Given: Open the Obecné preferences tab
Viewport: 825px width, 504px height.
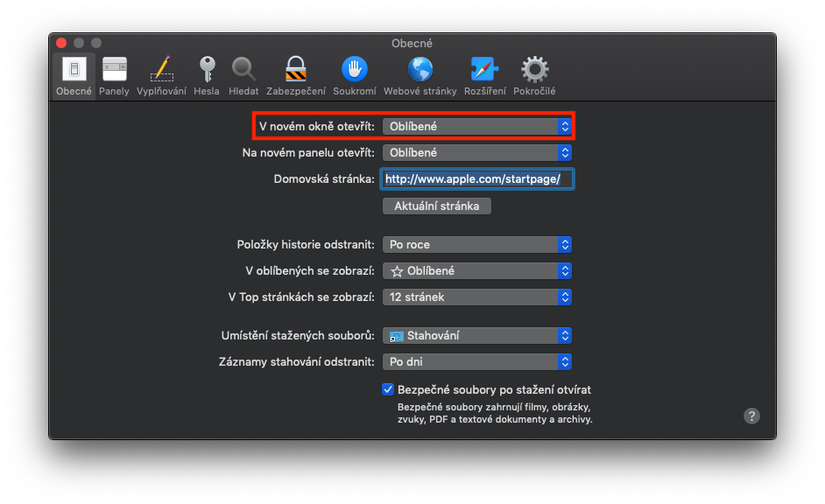Looking at the screenshot, I should tap(74, 76).
